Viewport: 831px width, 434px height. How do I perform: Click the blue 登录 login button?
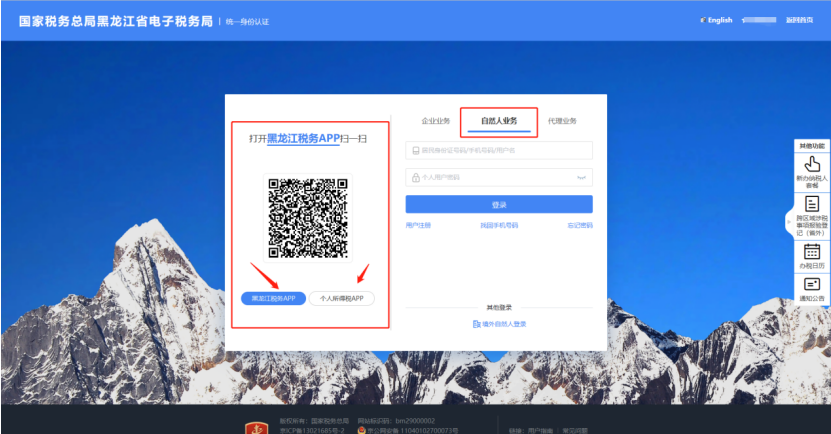point(499,205)
